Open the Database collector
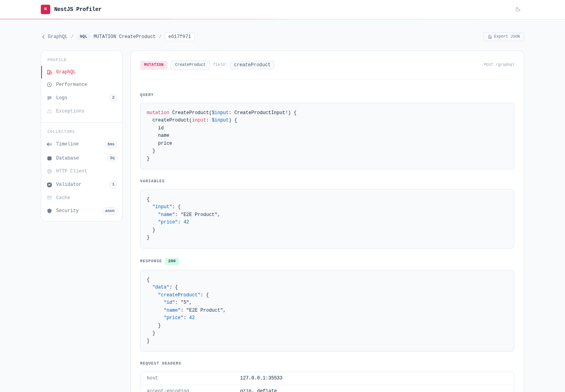 click(82, 158)
